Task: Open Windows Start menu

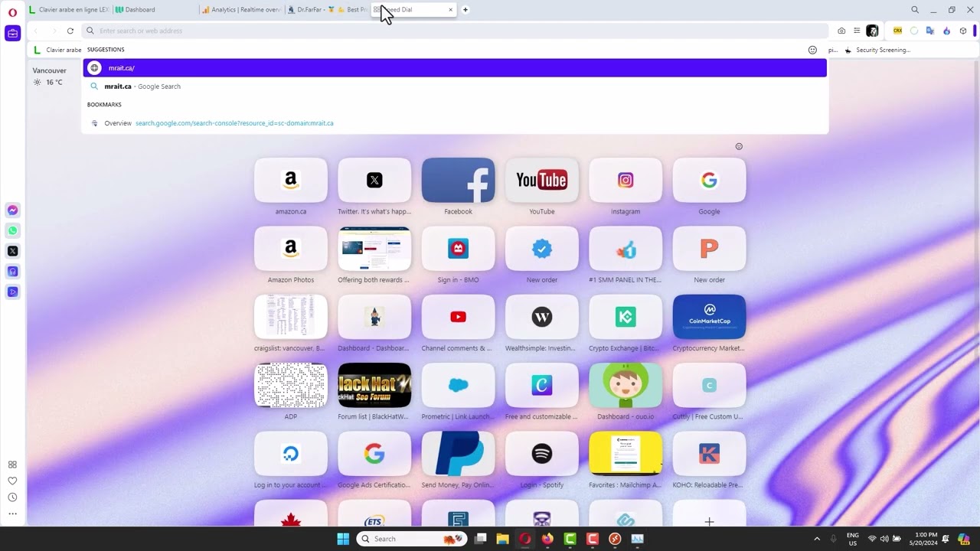Action: 343,539
